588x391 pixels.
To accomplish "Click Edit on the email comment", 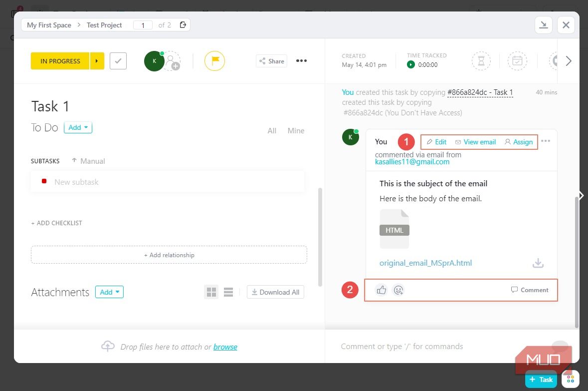I will point(436,142).
